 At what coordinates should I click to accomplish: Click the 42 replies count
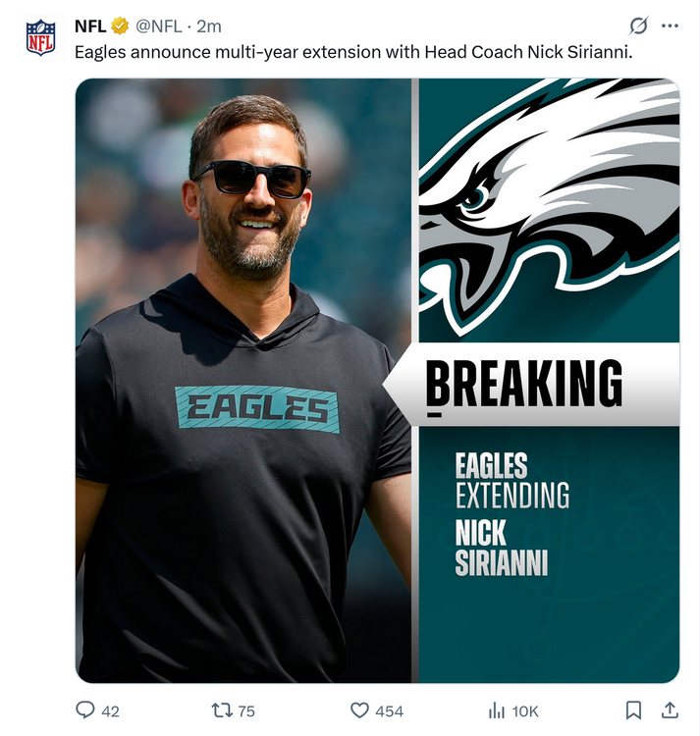coord(110,710)
